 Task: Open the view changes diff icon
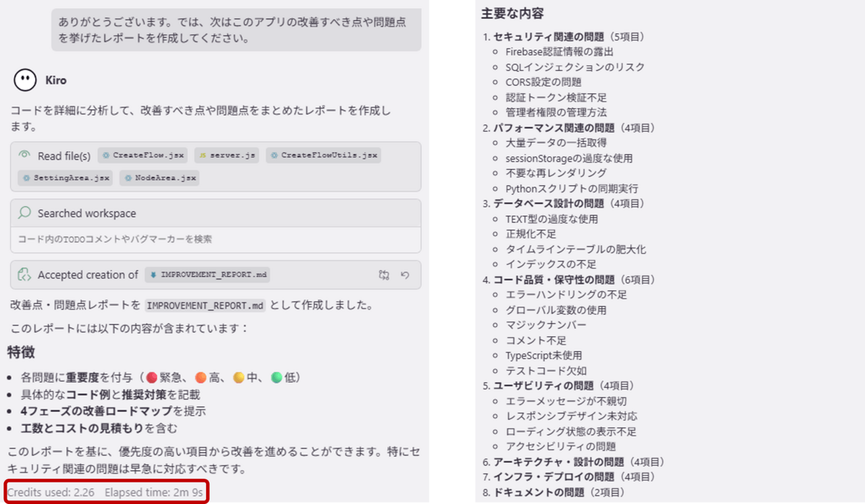coord(384,275)
